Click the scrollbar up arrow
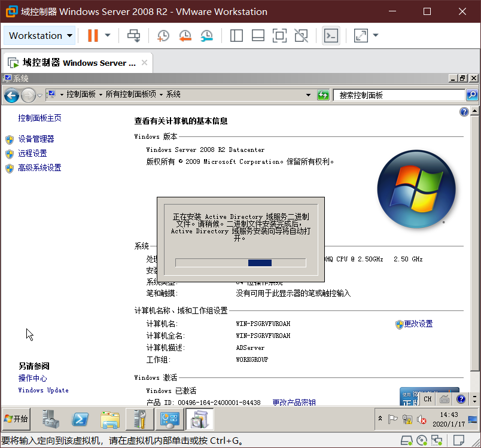This screenshot has height=448, width=481. click(x=474, y=111)
